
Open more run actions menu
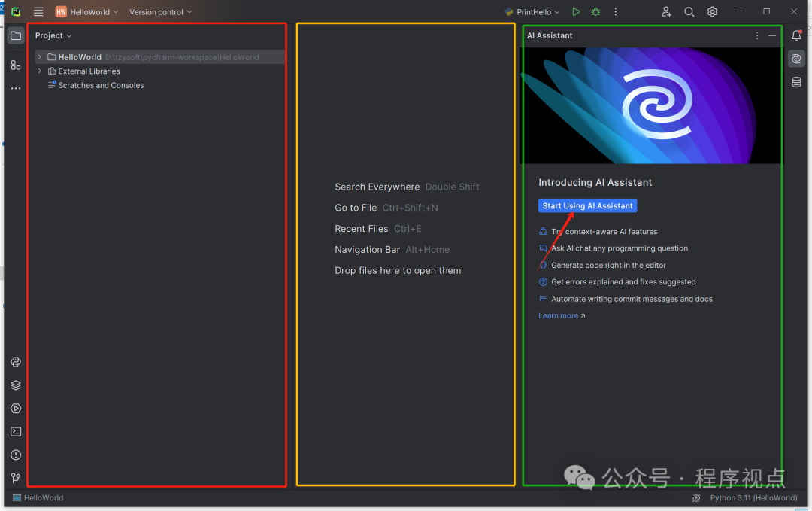click(615, 11)
